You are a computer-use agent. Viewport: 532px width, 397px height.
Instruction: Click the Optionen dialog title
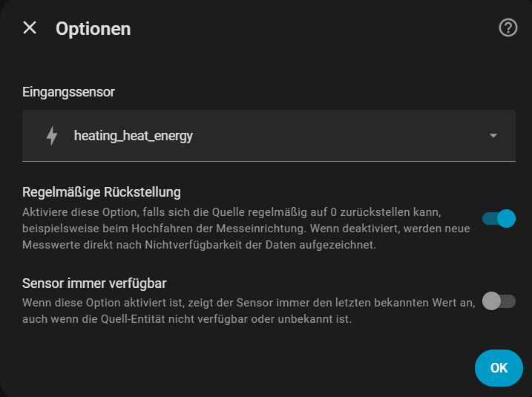(x=93, y=28)
